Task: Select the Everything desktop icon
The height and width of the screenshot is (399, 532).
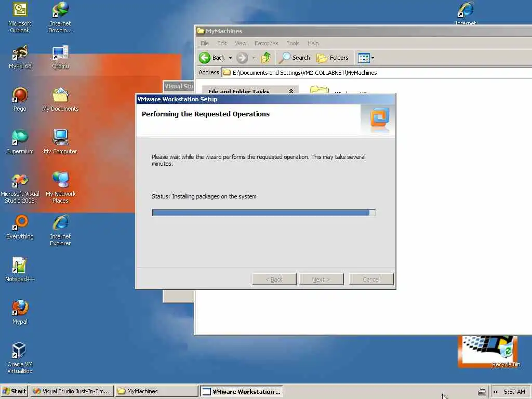Action: pos(20,228)
